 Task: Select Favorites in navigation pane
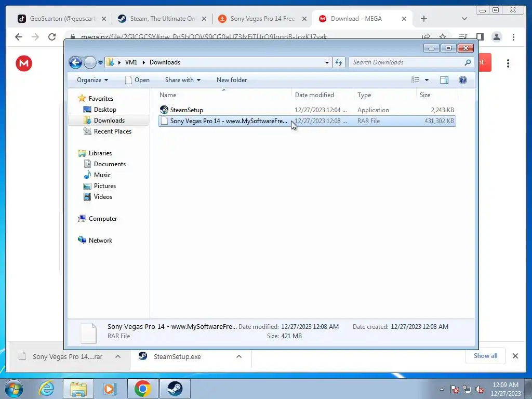tap(101, 99)
